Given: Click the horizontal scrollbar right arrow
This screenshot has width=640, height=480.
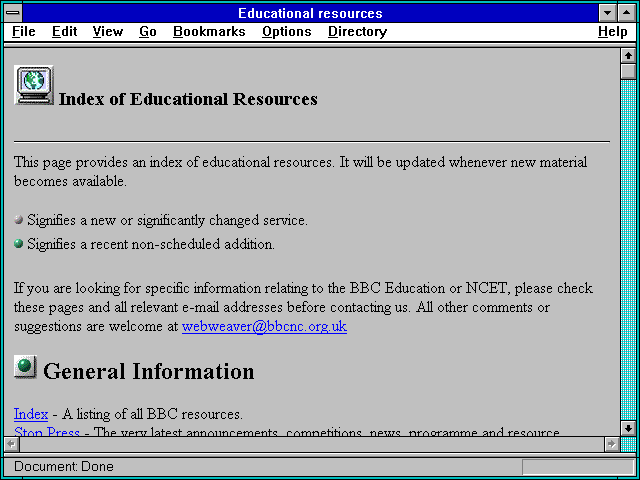Looking at the screenshot, I should tap(611, 444).
